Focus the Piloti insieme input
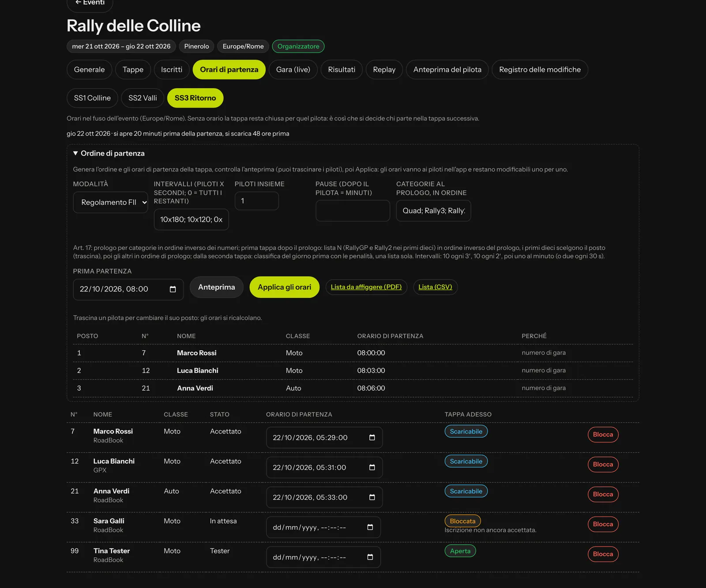 256,201
